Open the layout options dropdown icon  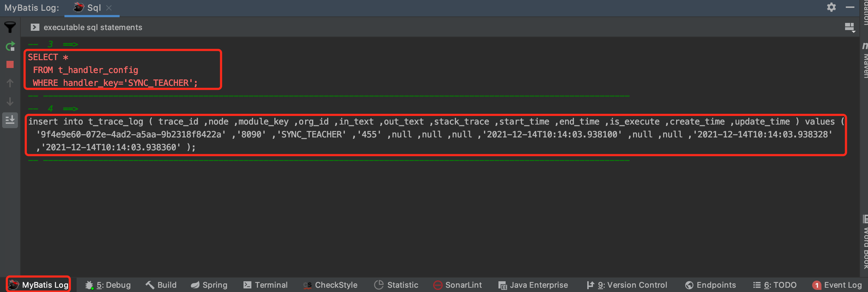click(850, 28)
